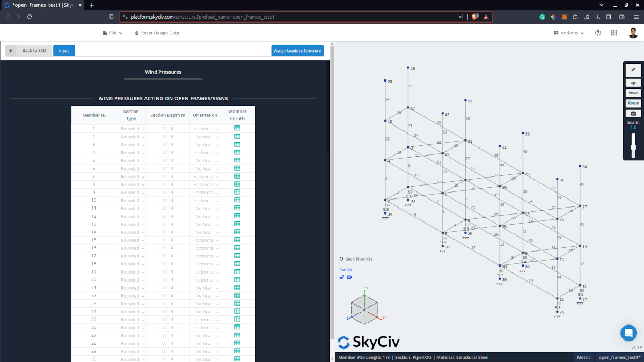This screenshot has width=644, height=362.
Task: Expand the Add-ons dropdown
Action: (x=569, y=33)
